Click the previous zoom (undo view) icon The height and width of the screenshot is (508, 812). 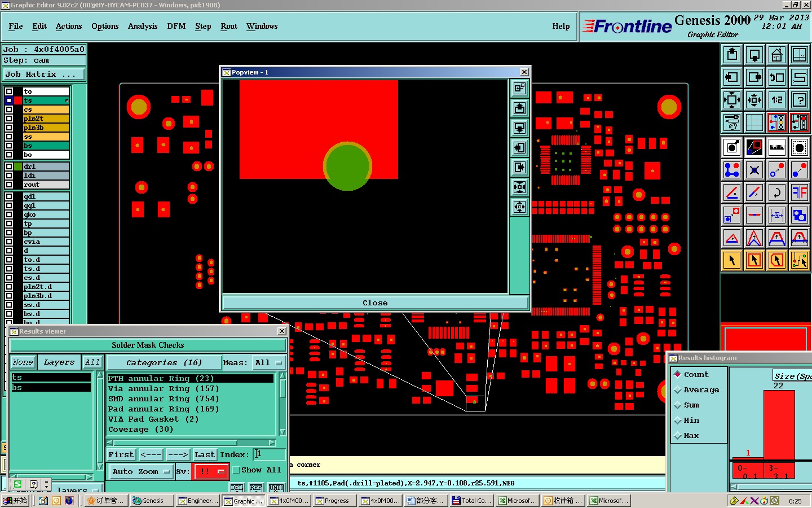[x=777, y=77]
